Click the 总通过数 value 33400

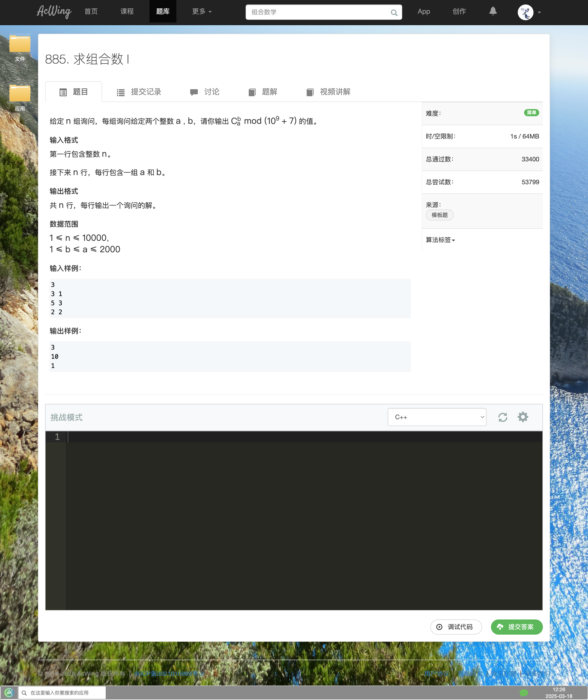tap(530, 159)
